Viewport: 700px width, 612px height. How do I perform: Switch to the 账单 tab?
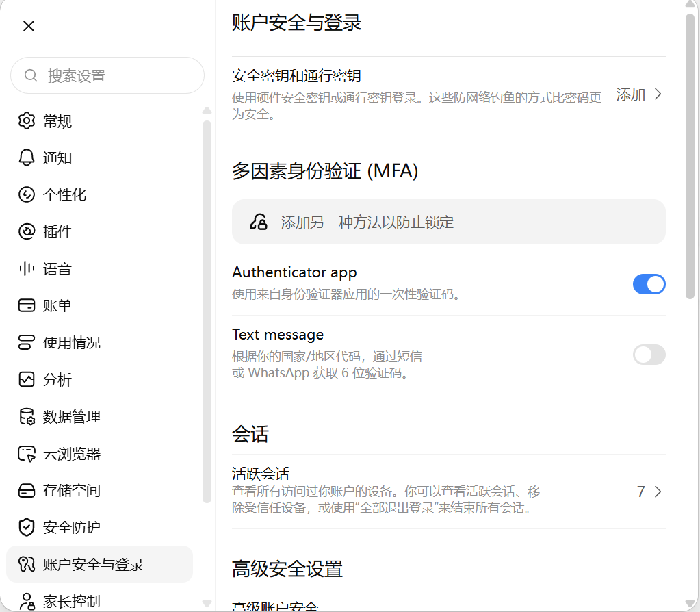tap(99, 305)
